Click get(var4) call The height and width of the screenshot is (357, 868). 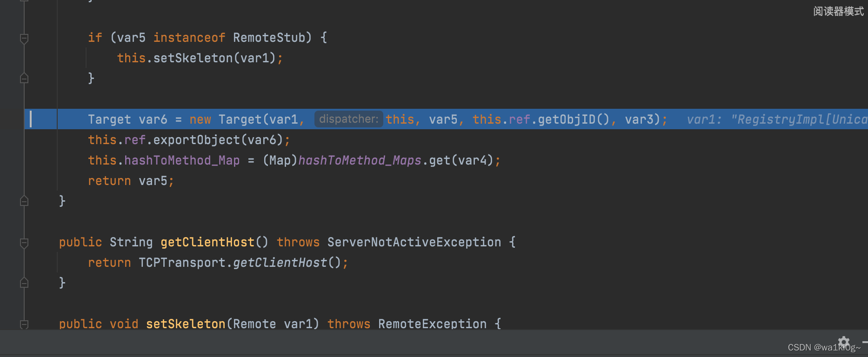tap(461, 160)
